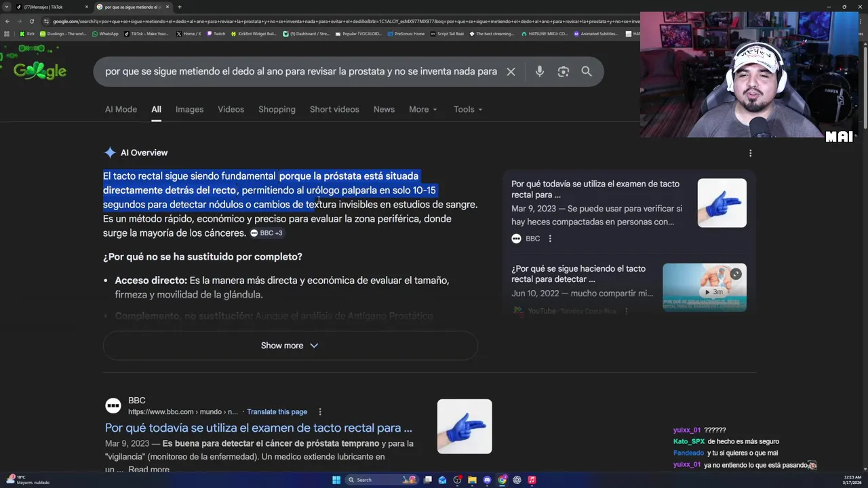Open OBS Studio from the taskbar
This screenshot has height=488, width=868.
click(457, 480)
